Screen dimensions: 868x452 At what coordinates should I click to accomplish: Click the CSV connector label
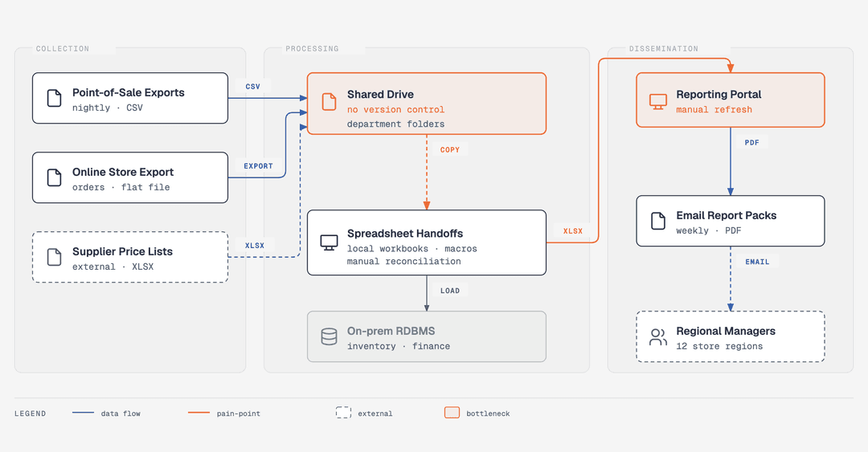click(x=253, y=87)
